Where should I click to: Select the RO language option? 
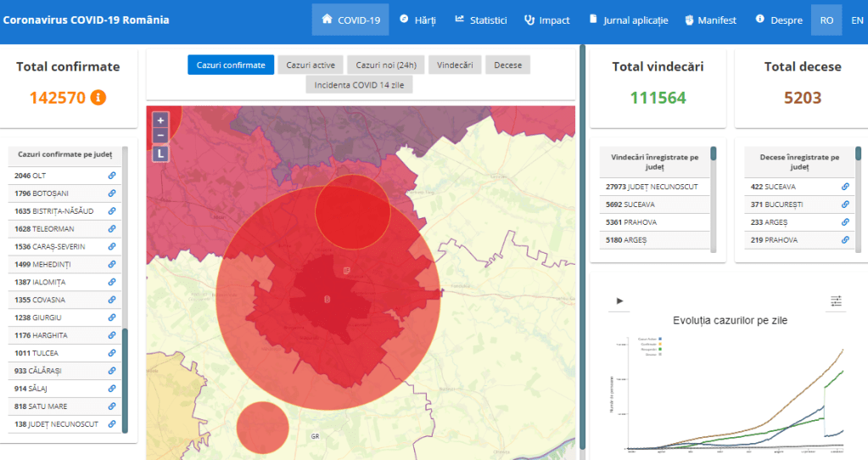coord(826,20)
